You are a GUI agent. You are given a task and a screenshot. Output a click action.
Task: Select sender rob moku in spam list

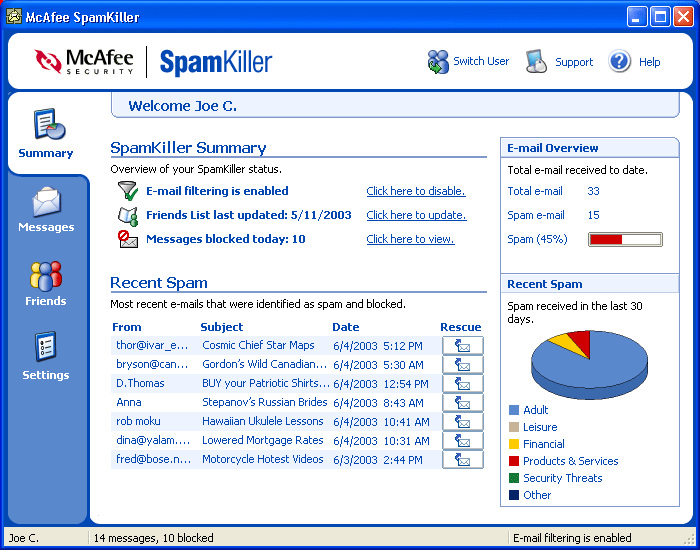[138, 421]
